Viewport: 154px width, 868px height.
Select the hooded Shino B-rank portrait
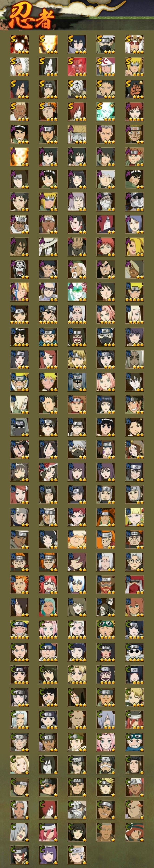point(19,427)
